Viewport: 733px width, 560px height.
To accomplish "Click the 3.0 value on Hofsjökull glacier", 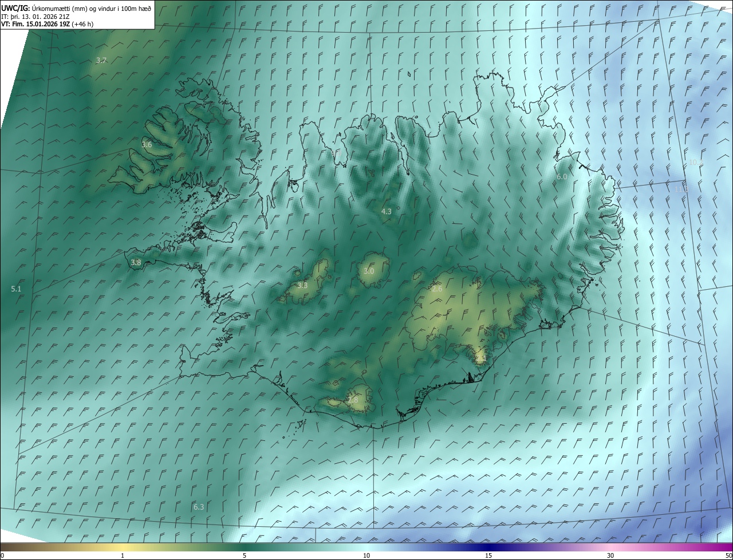I will pos(369,271).
